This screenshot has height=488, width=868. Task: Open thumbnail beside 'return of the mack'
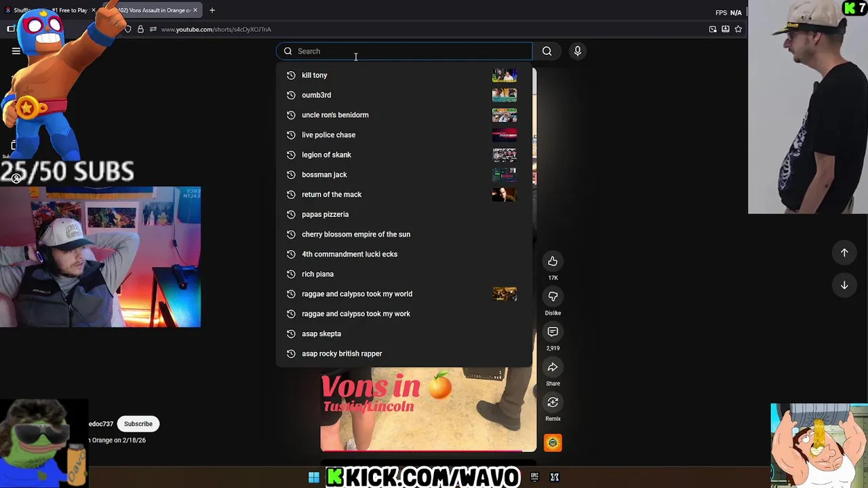click(x=505, y=195)
